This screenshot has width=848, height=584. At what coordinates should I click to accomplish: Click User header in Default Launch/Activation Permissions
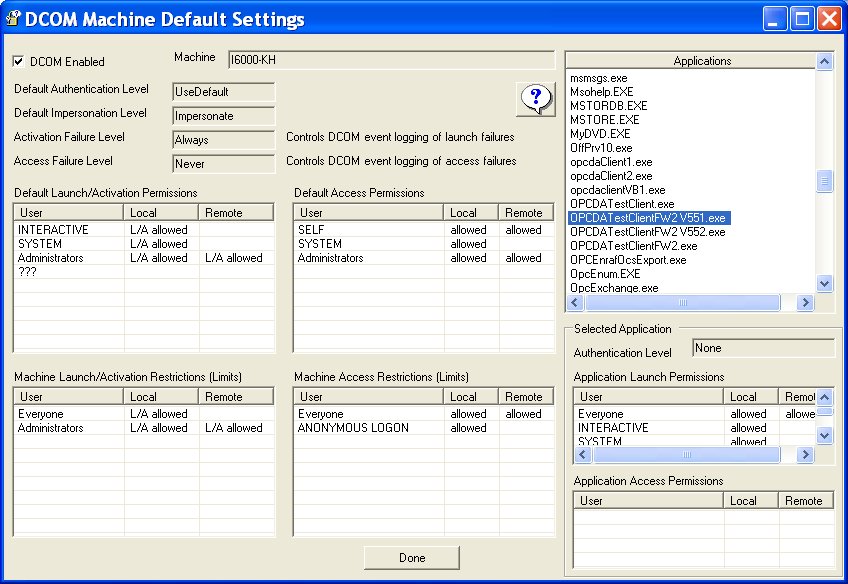tap(69, 213)
